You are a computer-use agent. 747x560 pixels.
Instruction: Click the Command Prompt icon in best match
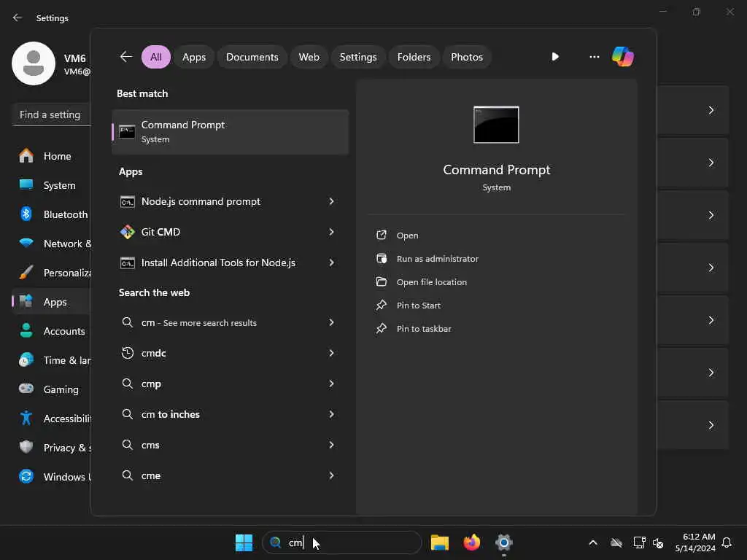[x=127, y=131]
